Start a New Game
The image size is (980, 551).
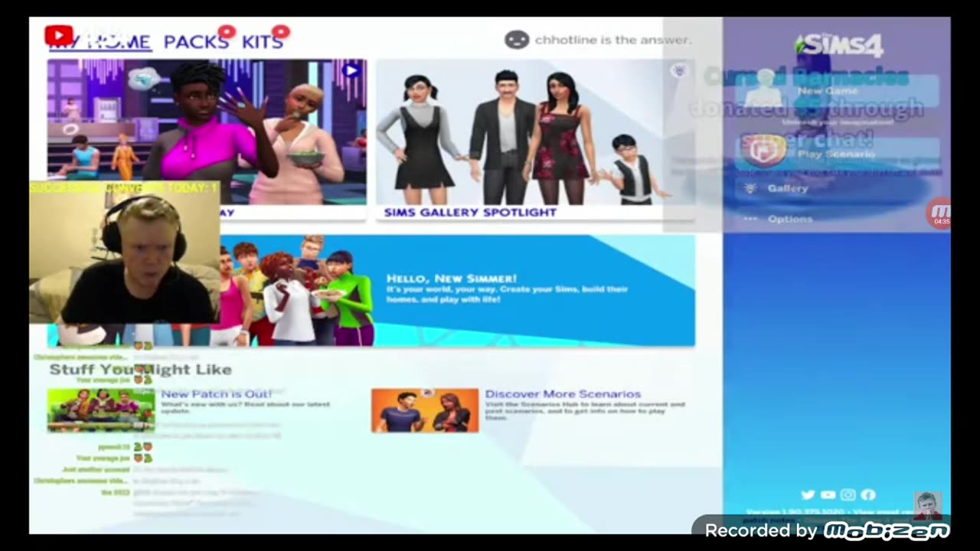coord(838,91)
